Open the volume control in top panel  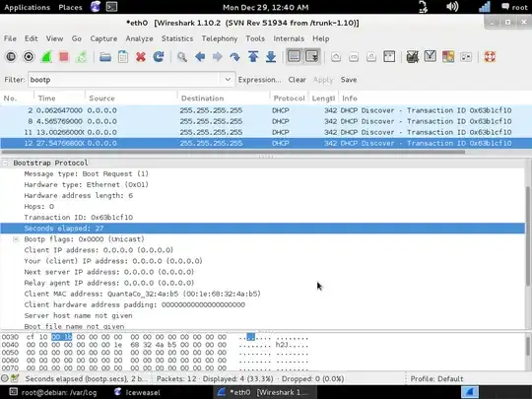coord(452,7)
